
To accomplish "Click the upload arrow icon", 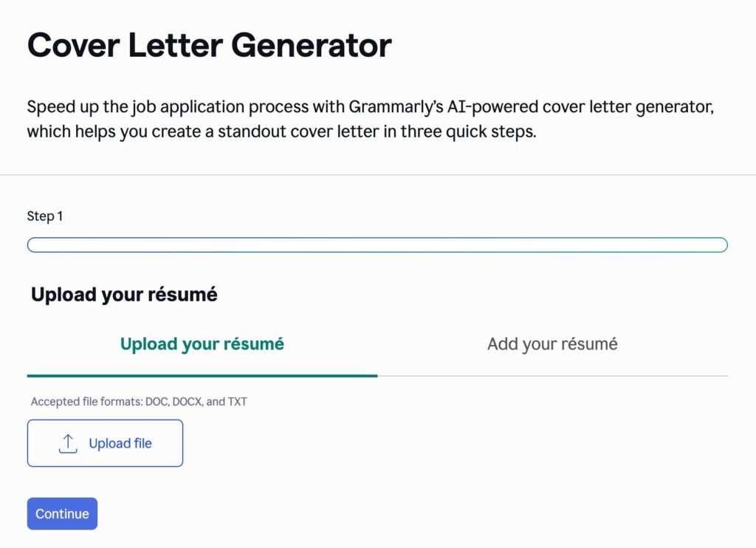I will pos(68,443).
